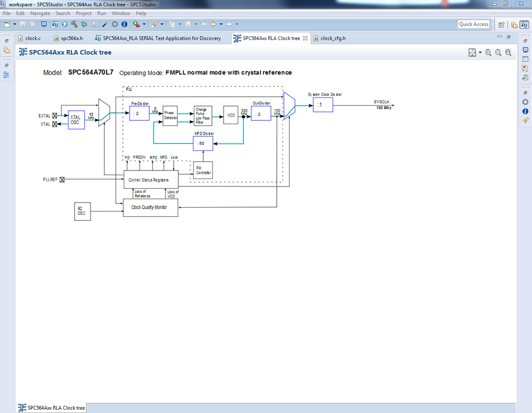Image resolution: width=532 pixels, height=413 pixels.
Task: Close the SPC564Axx RLA Clock tree tab
Action: 305,38
